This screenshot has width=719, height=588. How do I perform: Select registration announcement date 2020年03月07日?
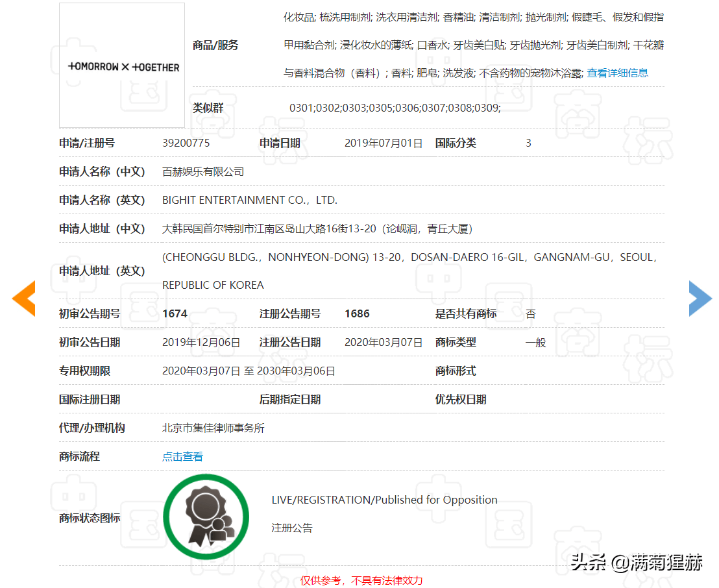(x=384, y=343)
